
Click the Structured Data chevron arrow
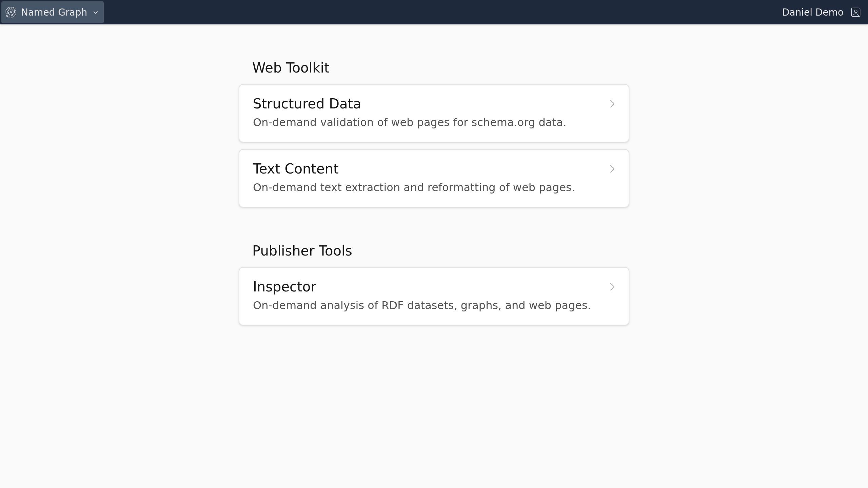612,104
